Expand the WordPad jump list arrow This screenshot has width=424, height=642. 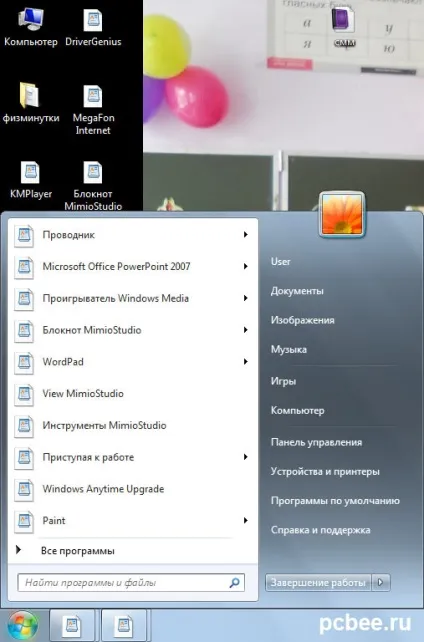point(246,362)
